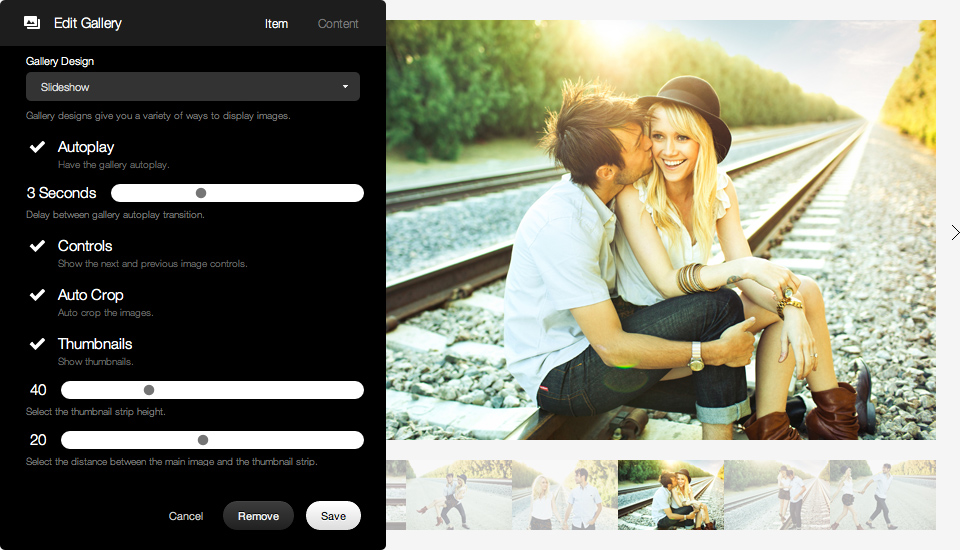Screen dimensions: 960x550
Task: Click the Edit Gallery image icon
Action: click(x=32, y=23)
